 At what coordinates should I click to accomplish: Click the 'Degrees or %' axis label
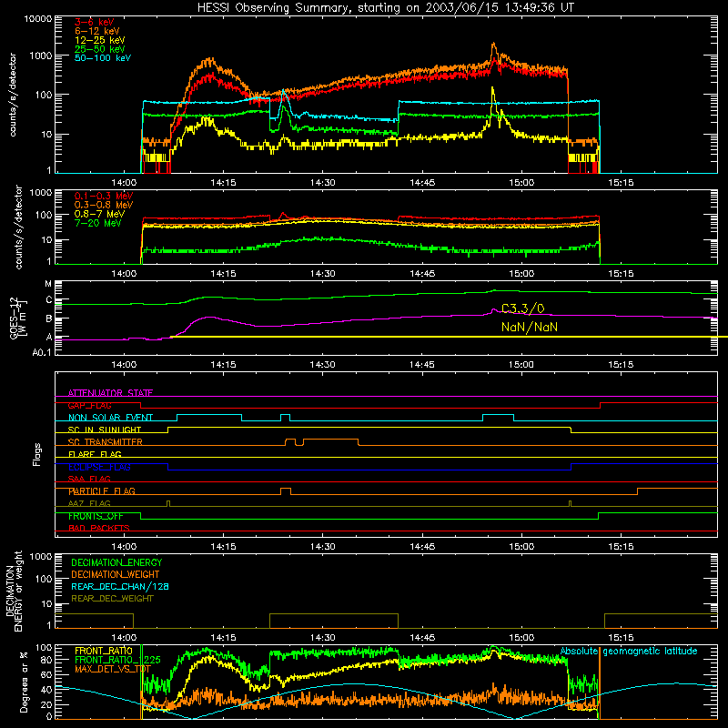[x=24, y=682]
